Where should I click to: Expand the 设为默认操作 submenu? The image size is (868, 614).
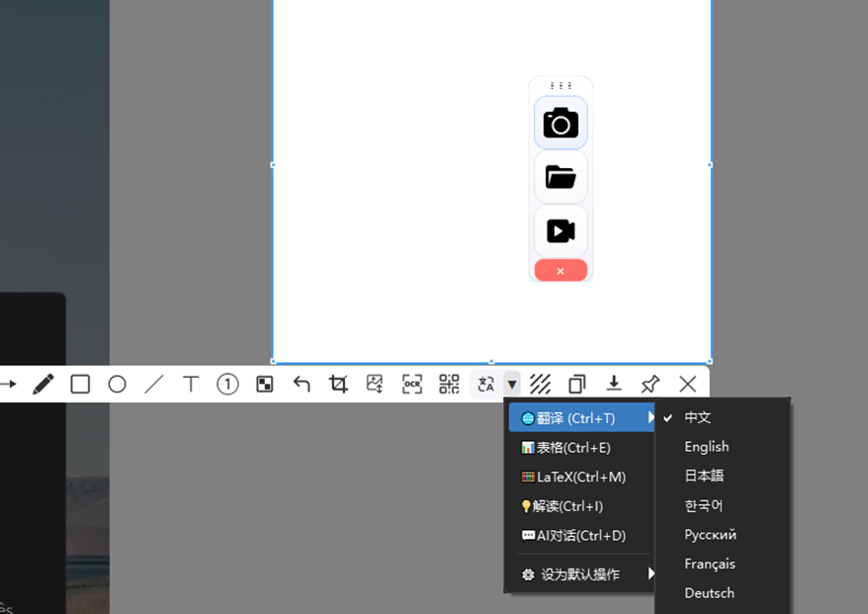tap(581, 574)
